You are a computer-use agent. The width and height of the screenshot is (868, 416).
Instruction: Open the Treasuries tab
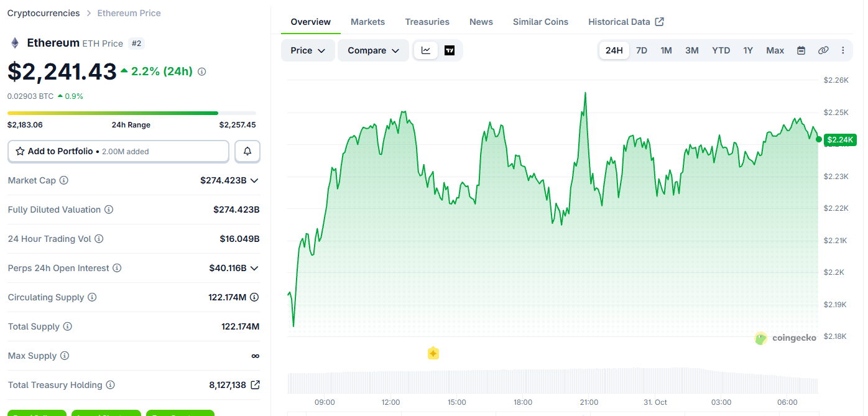[x=427, y=22]
